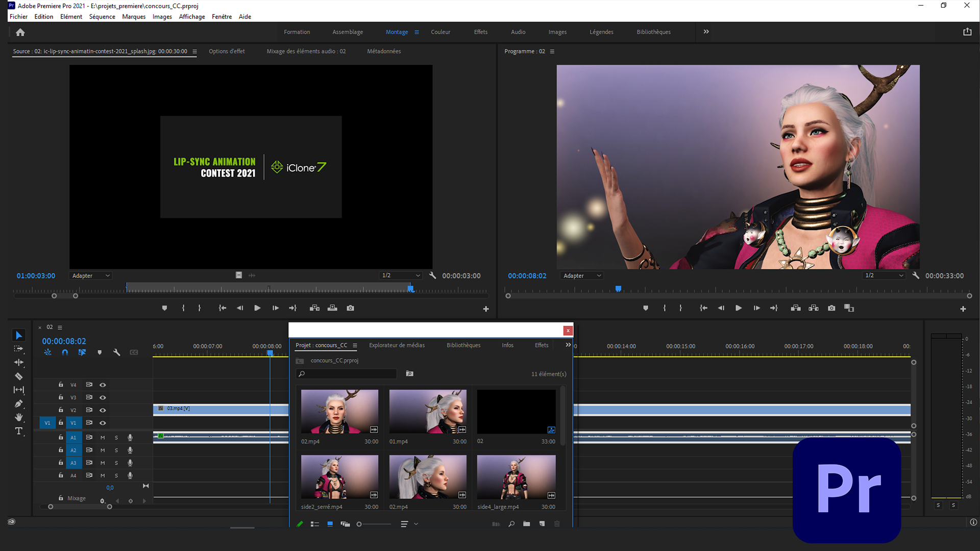Open timeline display settings wrench
The image size is (980, 551).
click(116, 353)
